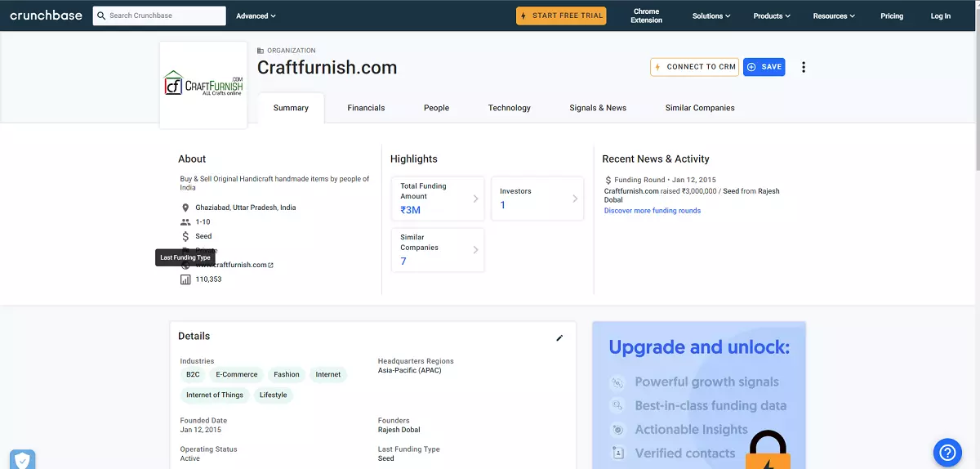
Task: Switch to the Financials tab
Action: coord(366,108)
